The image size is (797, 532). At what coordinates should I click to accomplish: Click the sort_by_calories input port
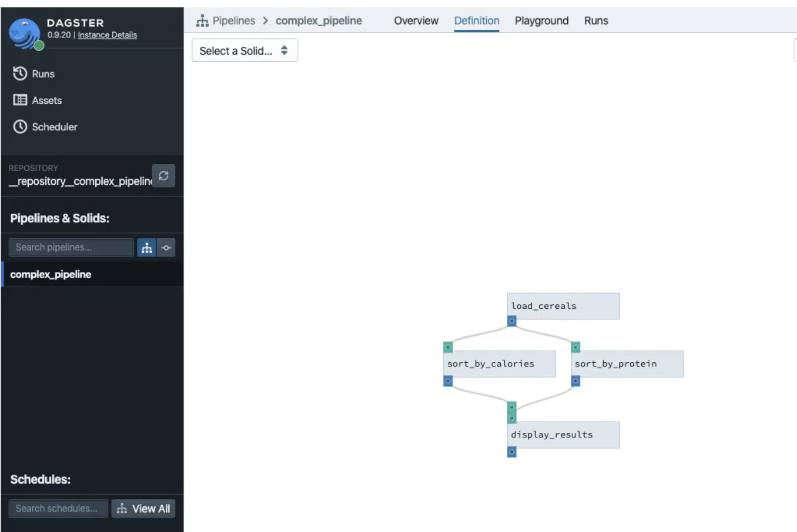pos(448,347)
